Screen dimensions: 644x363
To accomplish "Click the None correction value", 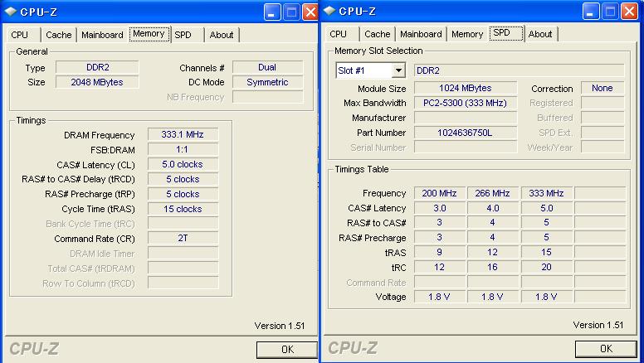I will pos(603,88).
